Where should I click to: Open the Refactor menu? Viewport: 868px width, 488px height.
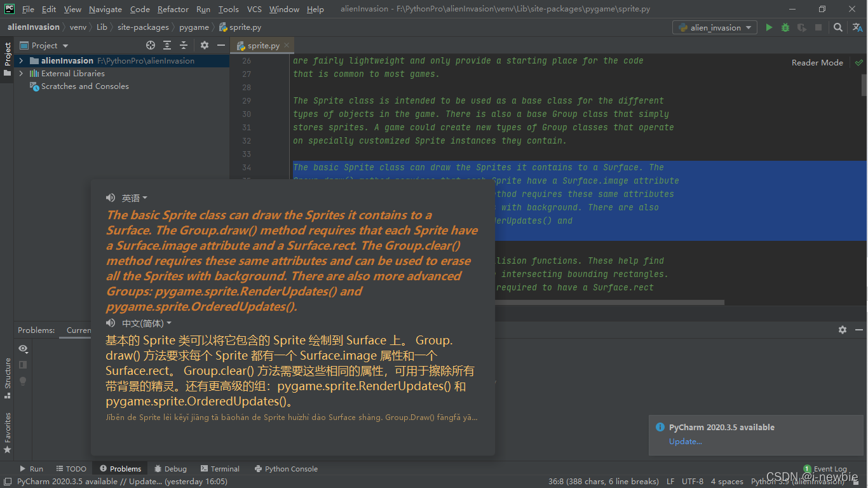(x=173, y=9)
